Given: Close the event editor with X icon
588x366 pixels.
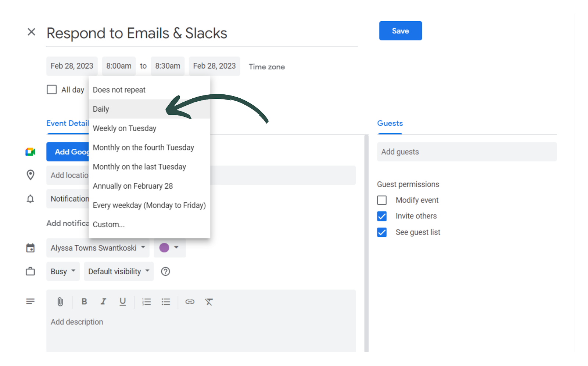Looking at the screenshot, I should coord(32,32).
